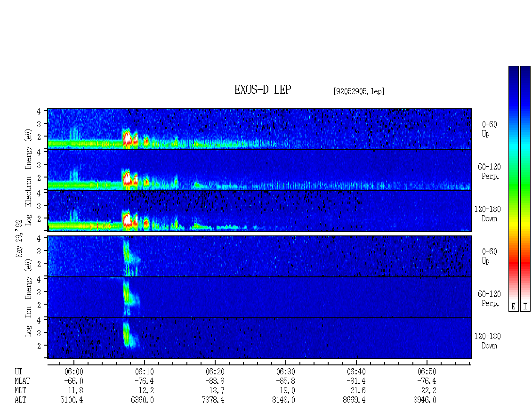Click the ALT value "5100.4"
Viewport: 532px width, 412px height.
72,400
